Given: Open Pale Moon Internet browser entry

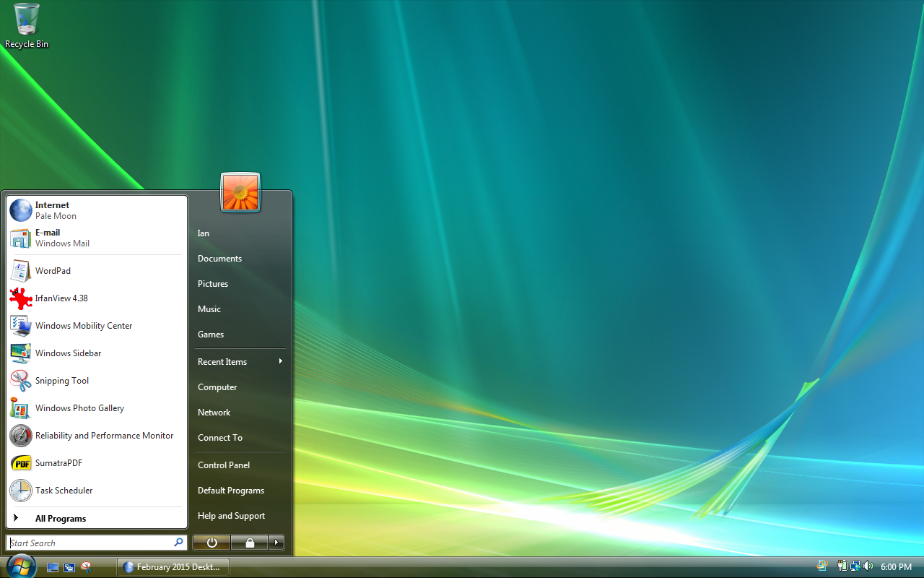Looking at the screenshot, I should [97, 210].
